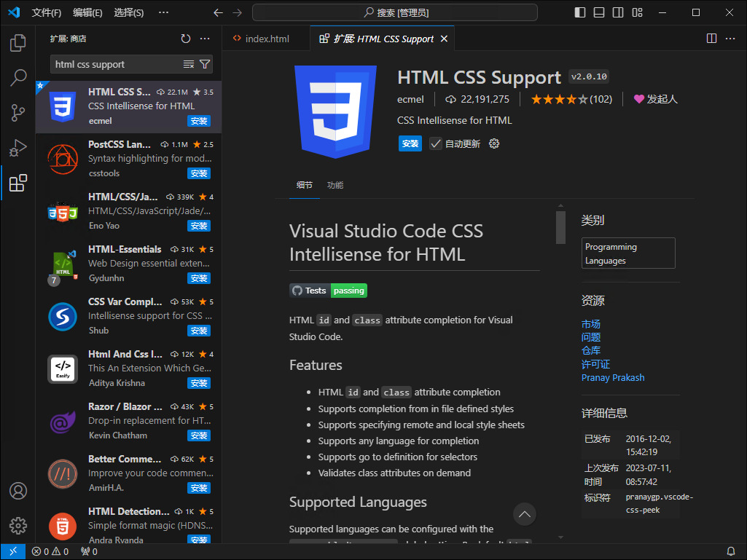Click the split editor icon
The image size is (747, 560).
click(x=711, y=38)
